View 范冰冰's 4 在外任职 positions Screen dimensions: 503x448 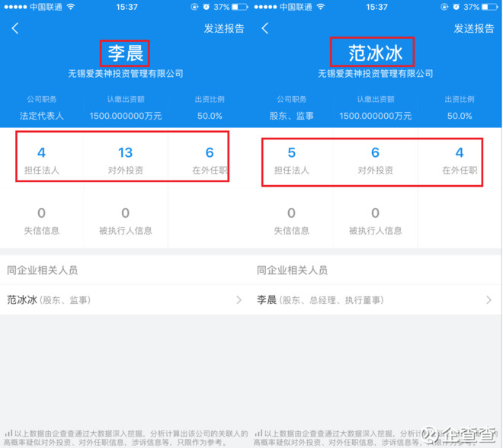pos(460,160)
